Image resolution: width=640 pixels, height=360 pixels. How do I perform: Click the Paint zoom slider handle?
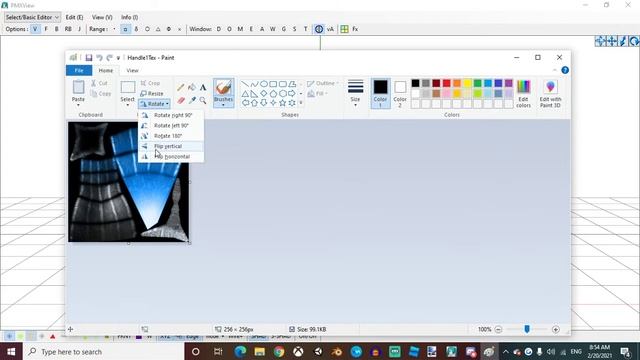click(x=527, y=329)
